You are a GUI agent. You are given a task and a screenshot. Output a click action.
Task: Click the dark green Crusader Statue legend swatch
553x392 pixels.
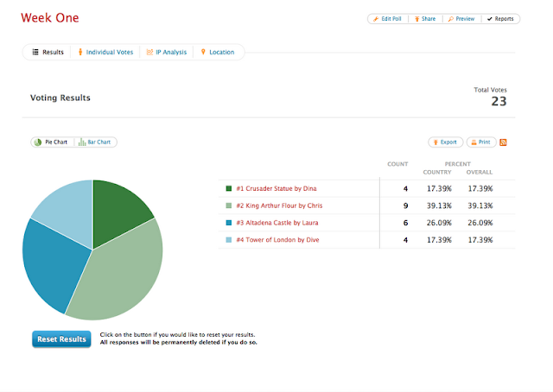coord(229,188)
